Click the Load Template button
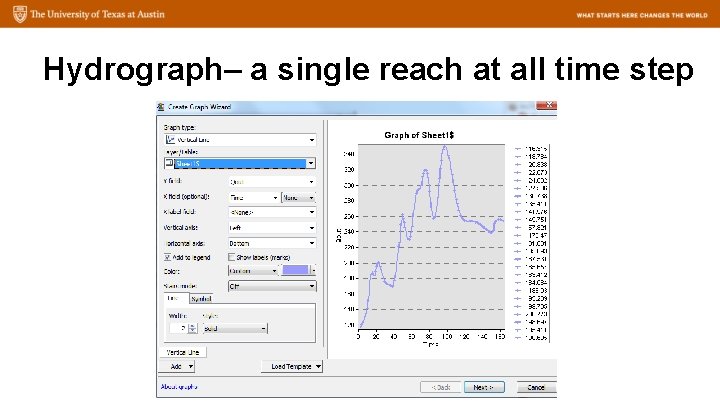 [x=292, y=366]
